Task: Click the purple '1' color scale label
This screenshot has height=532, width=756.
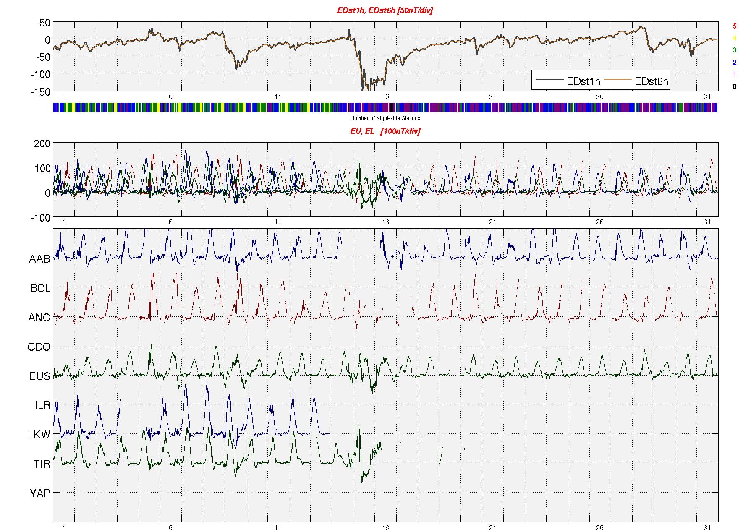Action: coord(734,75)
